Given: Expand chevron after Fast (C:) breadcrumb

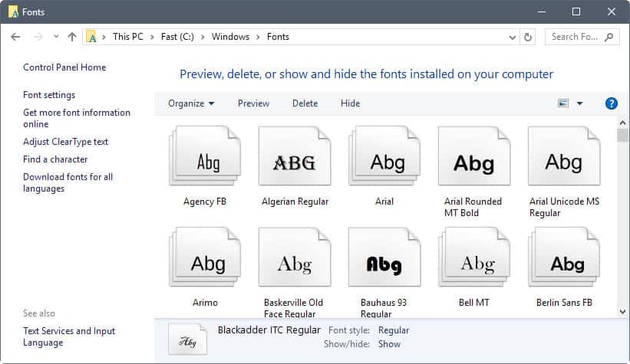Looking at the screenshot, I should [x=203, y=38].
